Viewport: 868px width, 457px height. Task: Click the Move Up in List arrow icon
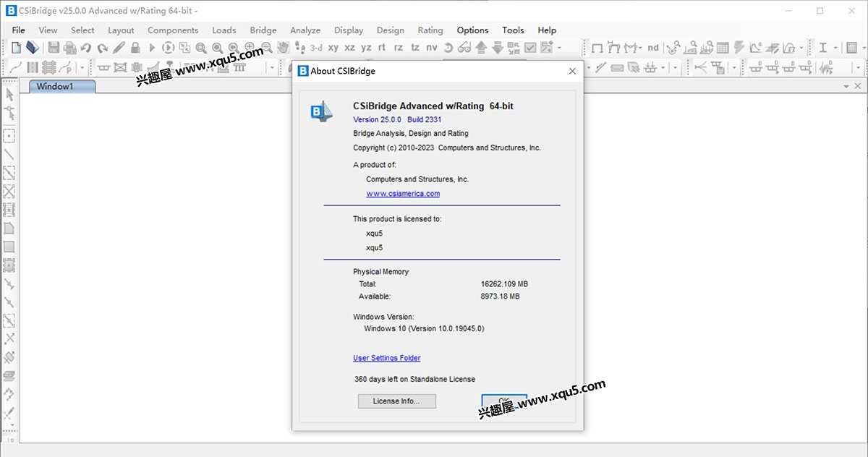point(481,48)
